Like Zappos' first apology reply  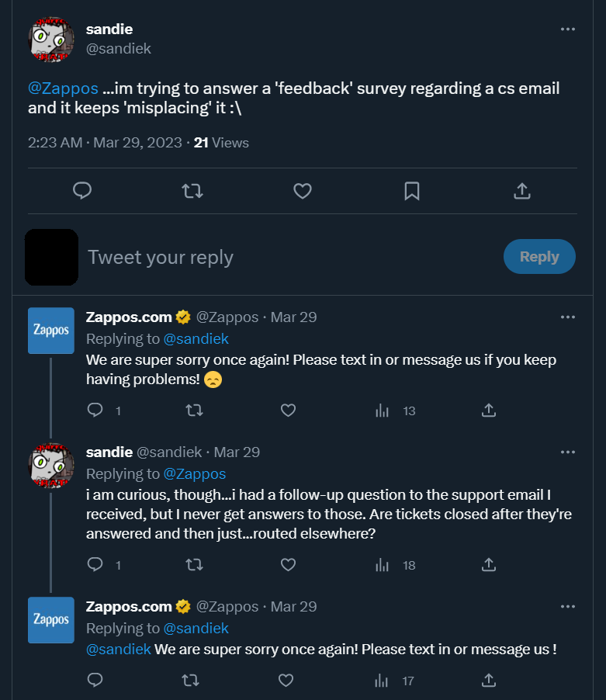[288, 410]
